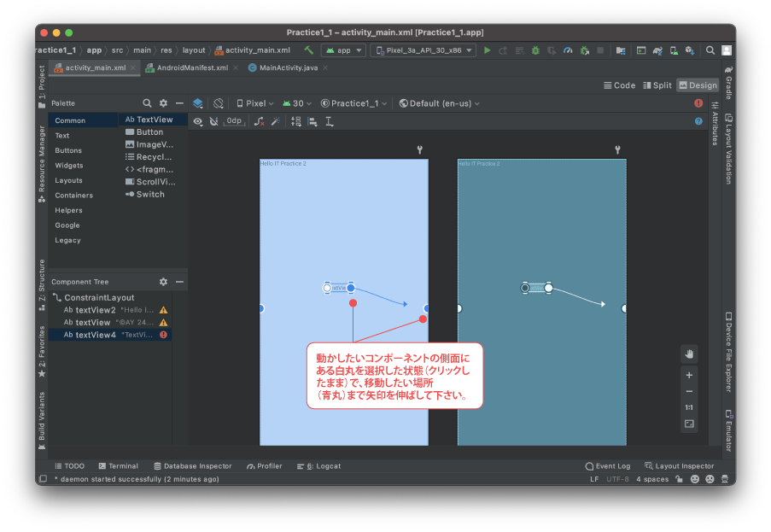771x532 pixels.
Task: Minimize the Palette panel
Action: point(179,103)
